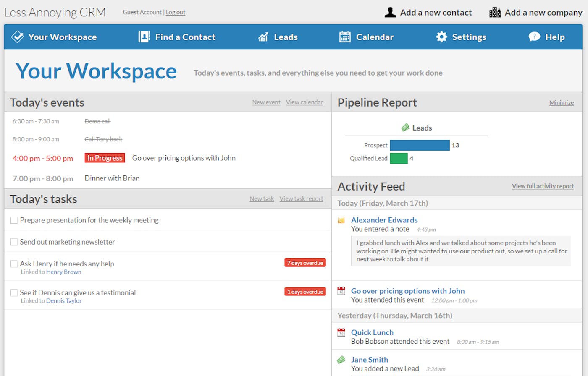Open View full activity report link
This screenshot has width=588, height=376.
coord(543,186)
